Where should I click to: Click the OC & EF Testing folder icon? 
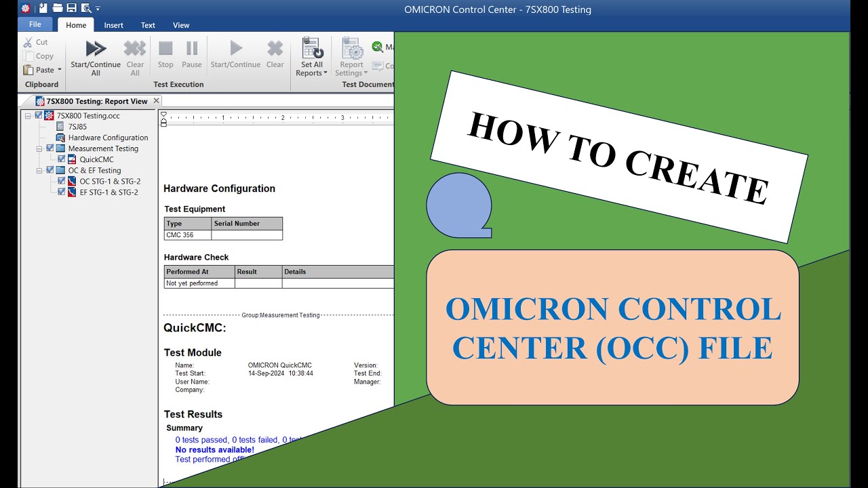tap(60, 170)
